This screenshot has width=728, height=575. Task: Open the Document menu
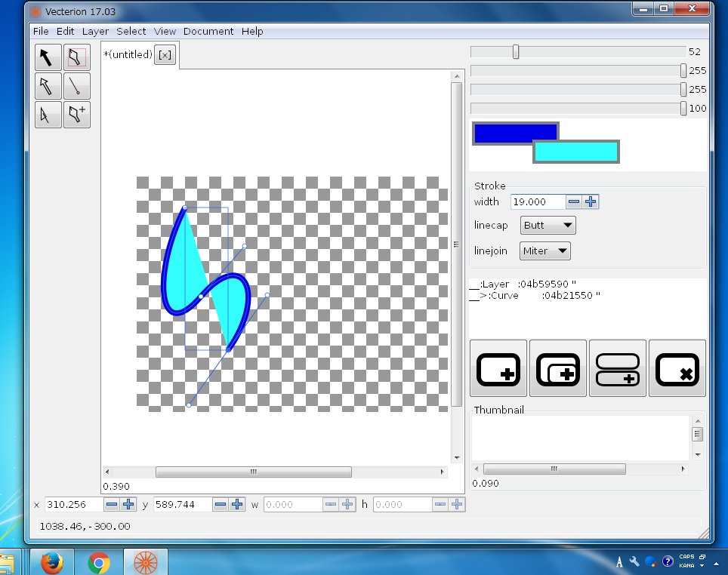208,31
